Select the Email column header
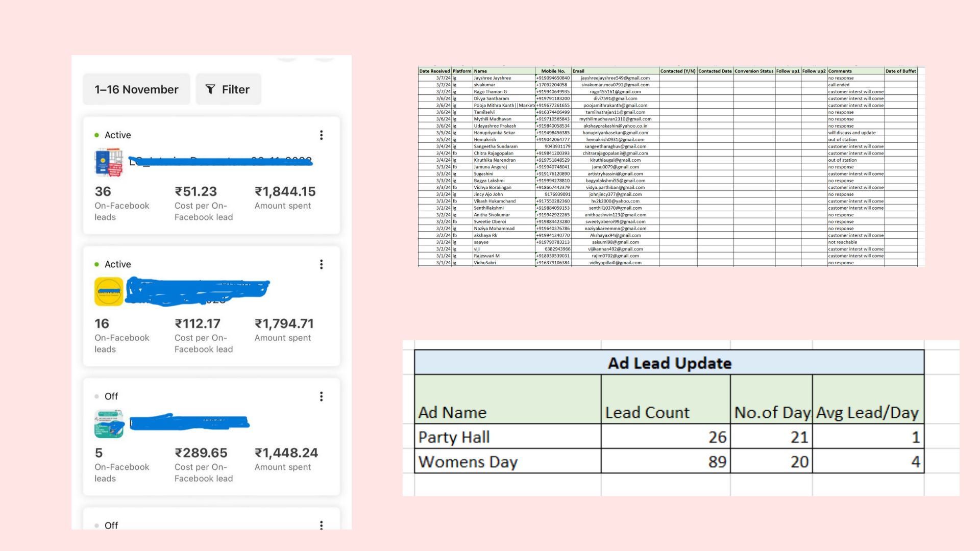The height and width of the screenshot is (551, 980). point(615,71)
